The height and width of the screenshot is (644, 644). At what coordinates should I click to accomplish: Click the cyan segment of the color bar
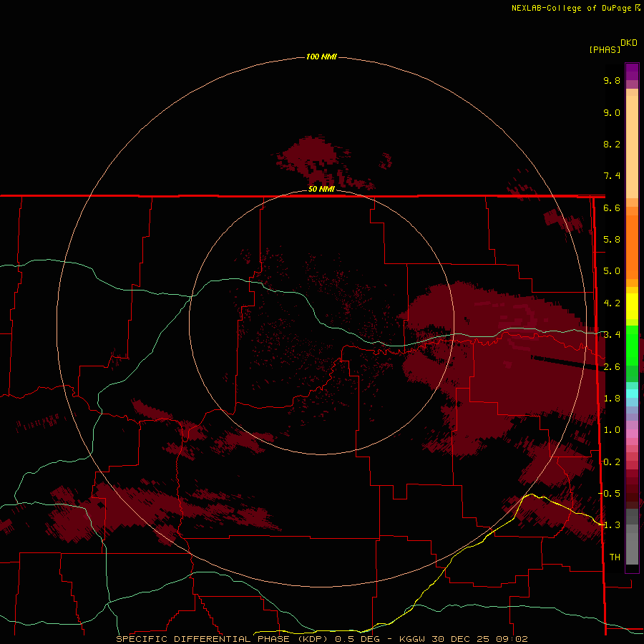[x=632, y=394]
